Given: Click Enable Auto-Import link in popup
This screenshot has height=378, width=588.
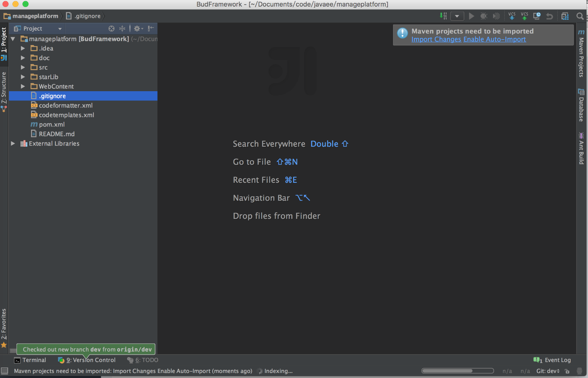Looking at the screenshot, I should tap(495, 39).
